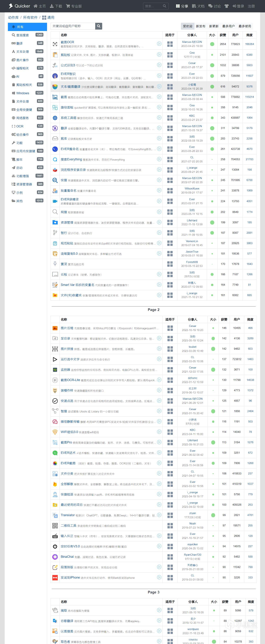This screenshot has height=644, width=265.
Task: Click the EVER智识 row icon
Action: click(55, 76)
